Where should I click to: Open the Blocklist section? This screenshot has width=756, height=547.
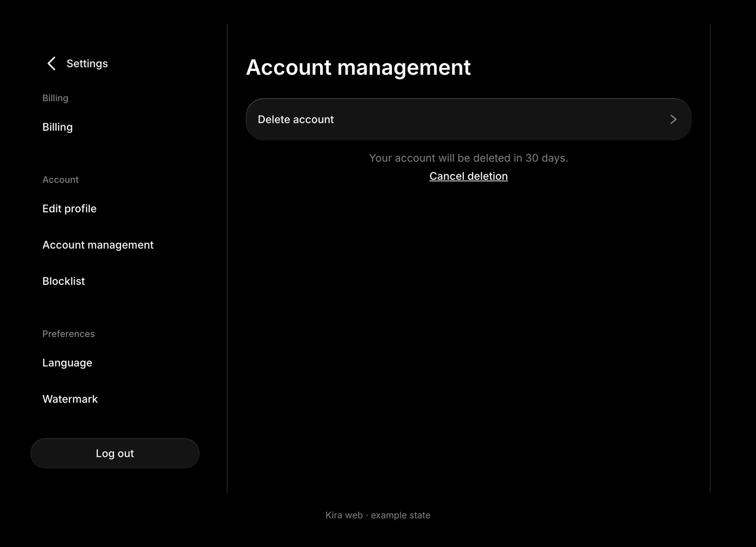click(64, 281)
